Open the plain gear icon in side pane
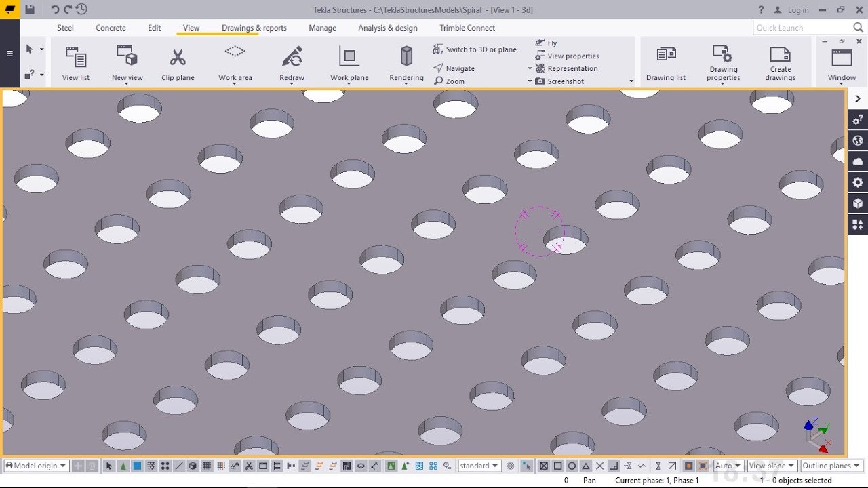 coord(858,182)
